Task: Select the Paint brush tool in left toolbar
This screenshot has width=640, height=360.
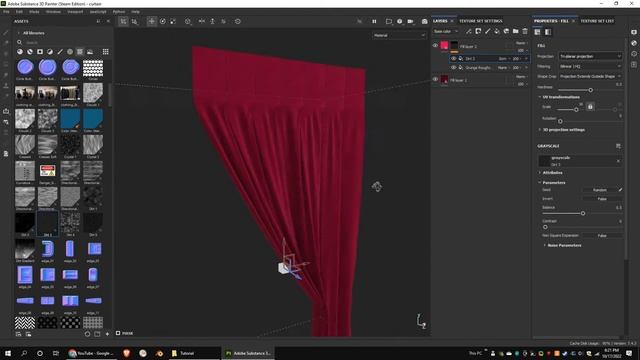Action: pos(6,33)
